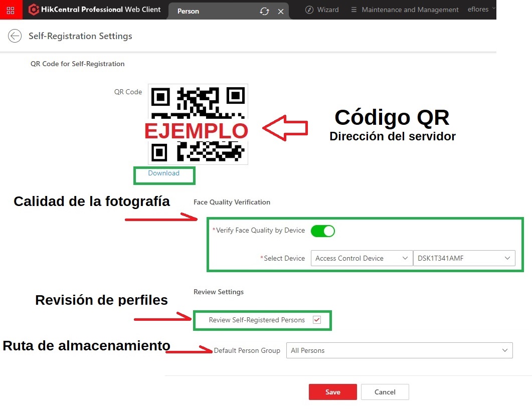Cancel the settings changes

click(385, 392)
